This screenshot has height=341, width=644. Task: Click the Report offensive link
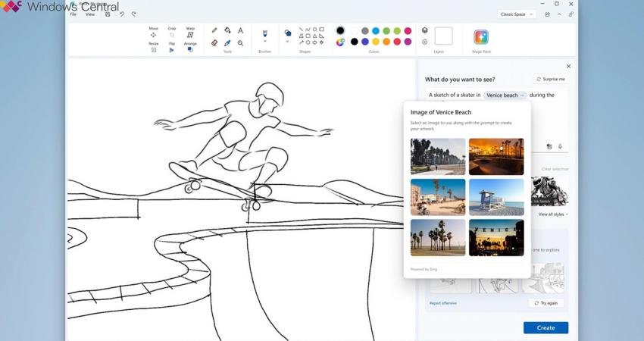(442, 303)
